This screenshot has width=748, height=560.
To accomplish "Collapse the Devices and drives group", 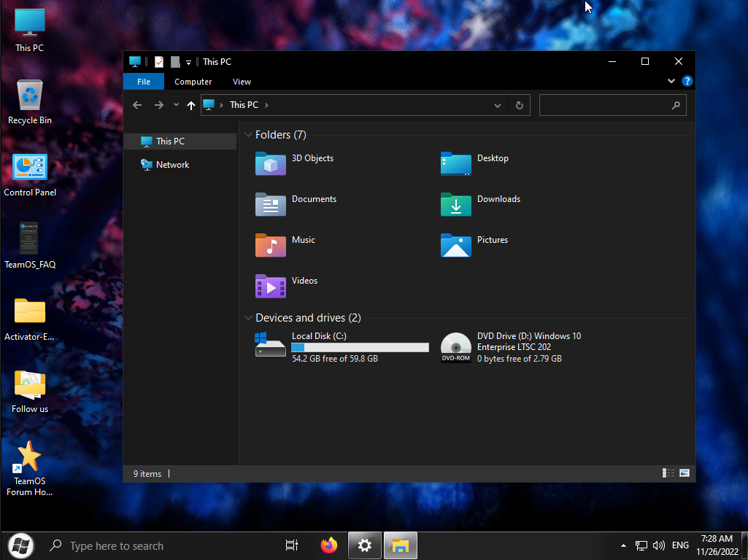I will click(249, 318).
